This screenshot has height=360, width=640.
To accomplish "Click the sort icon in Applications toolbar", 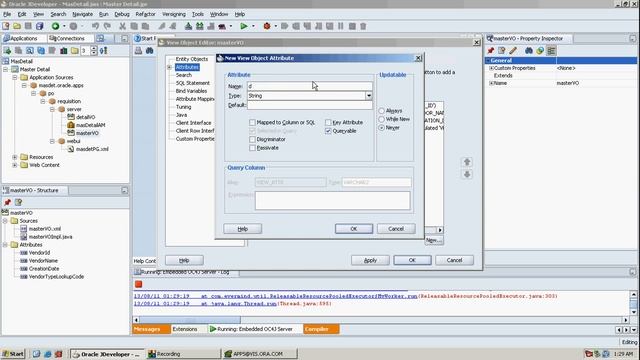I will click(104, 51).
